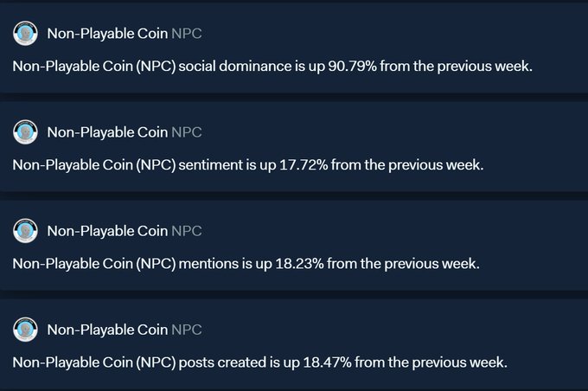
Task: Click the NPC coin avatar above social dominance post
Action: pyautogui.click(x=25, y=34)
